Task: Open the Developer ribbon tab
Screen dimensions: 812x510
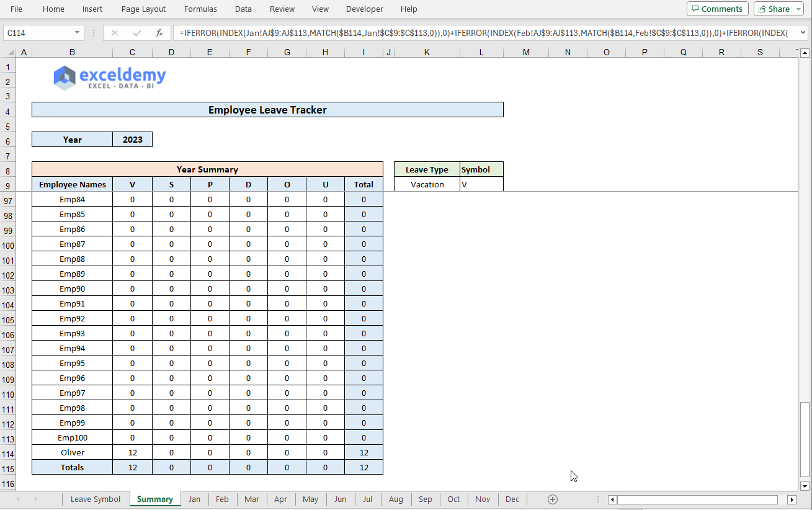Action: [365, 9]
